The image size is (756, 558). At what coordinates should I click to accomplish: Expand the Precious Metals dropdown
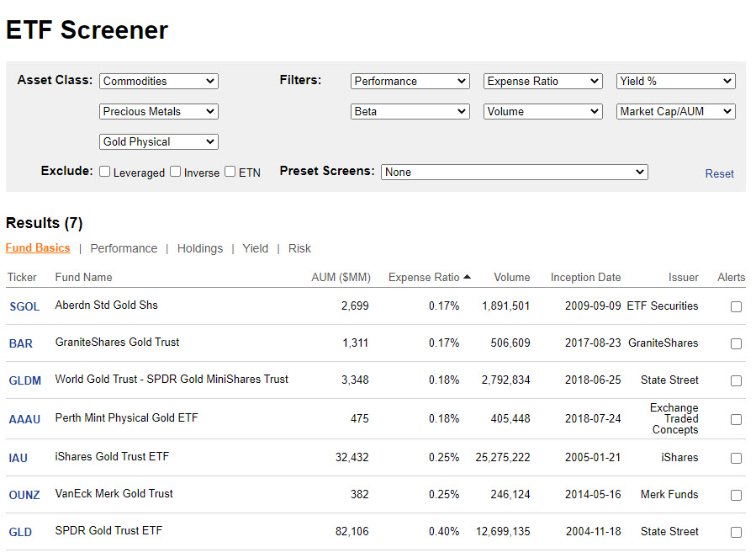(159, 112)
